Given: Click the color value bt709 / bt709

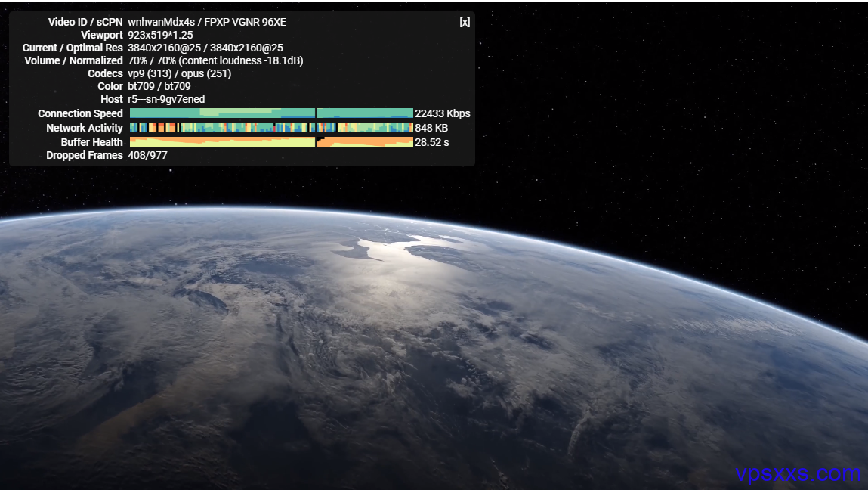Looking at the screenshot, I should pos(159,86).
